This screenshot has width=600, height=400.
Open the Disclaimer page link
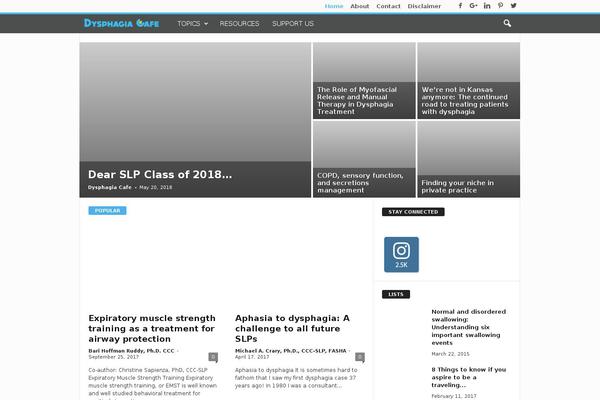pos(424,6)
